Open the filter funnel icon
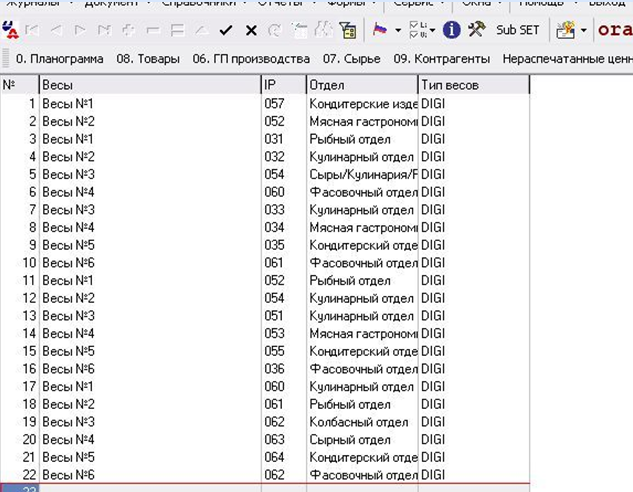The height and width of the screenshot is (492, 633). click(348, 30)
